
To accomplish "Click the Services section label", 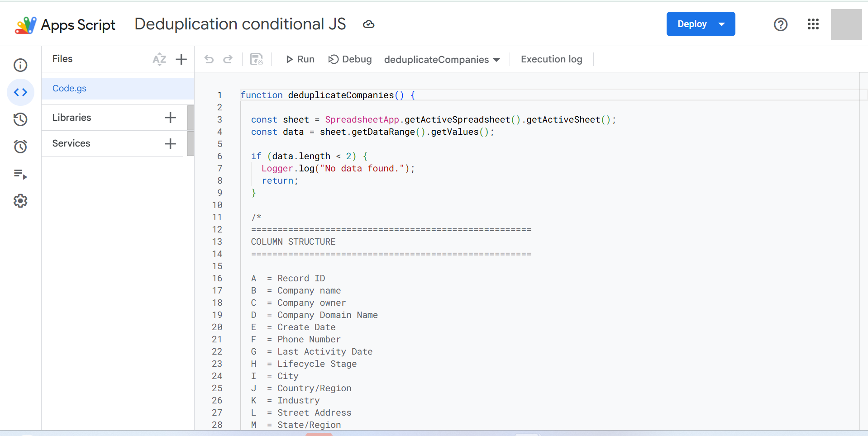I will [71, 143].
